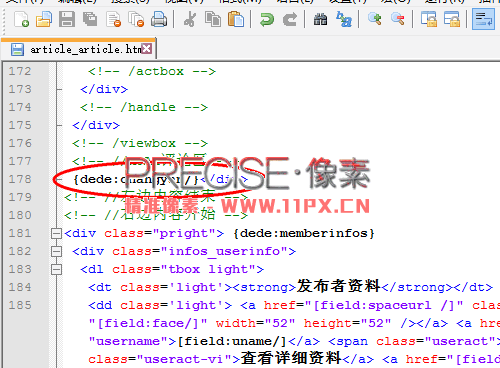Image resolution: width=500 pixels, height=368 pixels.
Task: Open the Replace dialog icon
Action: [344, 19]
